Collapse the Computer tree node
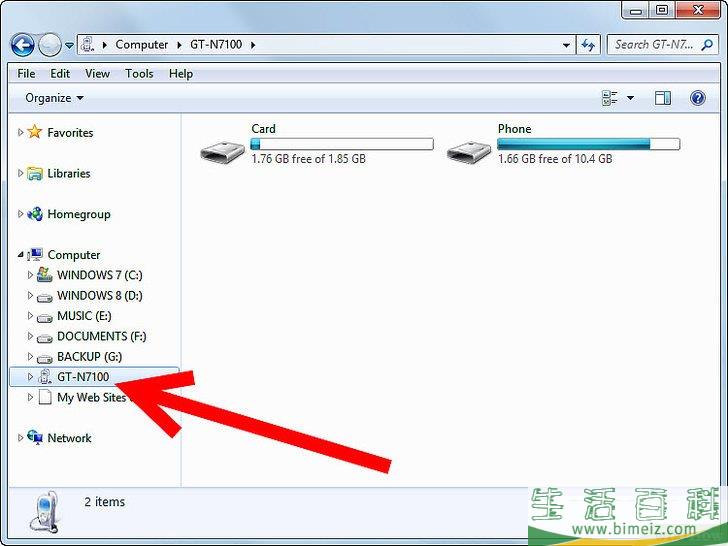The width and height of the screenshot is (728, 546). pyautogui.click(x=20, y=254)
